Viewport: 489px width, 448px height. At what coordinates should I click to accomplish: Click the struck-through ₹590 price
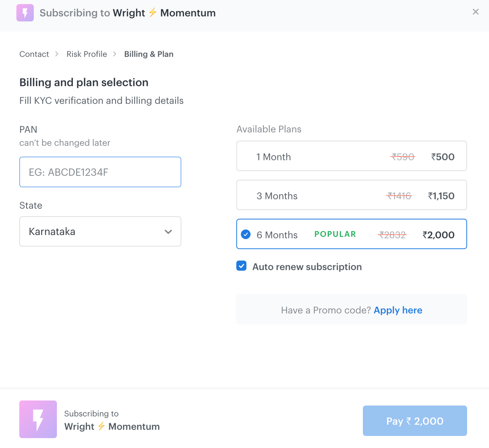(x=403, y=157)
